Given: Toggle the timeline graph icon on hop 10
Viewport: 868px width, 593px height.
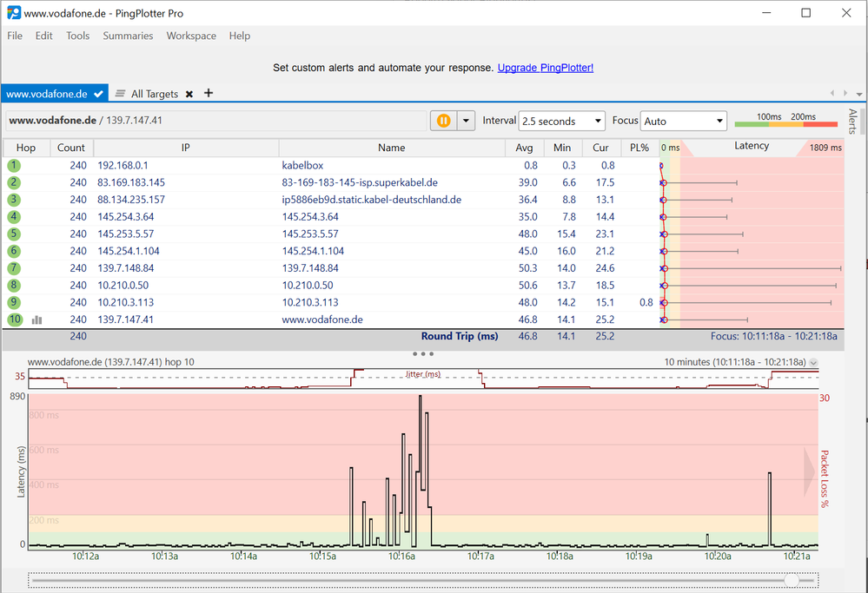Looking at the screenshot, I should click(37, 320).
